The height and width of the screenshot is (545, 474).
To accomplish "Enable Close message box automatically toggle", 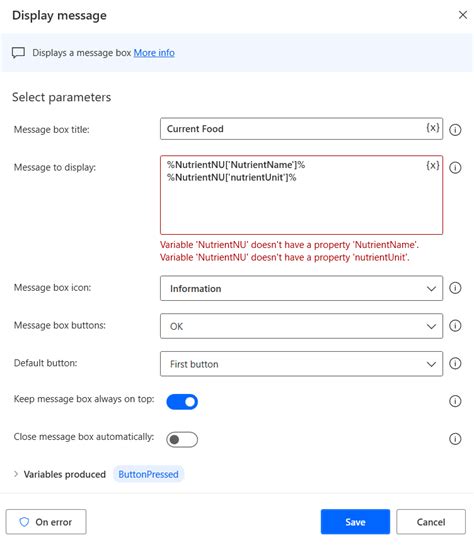I will [x=182, y=440].
